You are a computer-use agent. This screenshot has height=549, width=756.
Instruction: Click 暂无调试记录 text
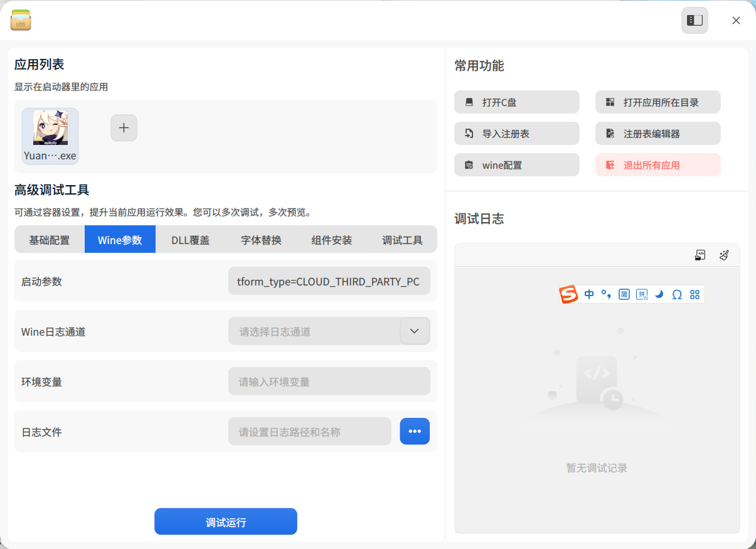(x=597, y=468)
